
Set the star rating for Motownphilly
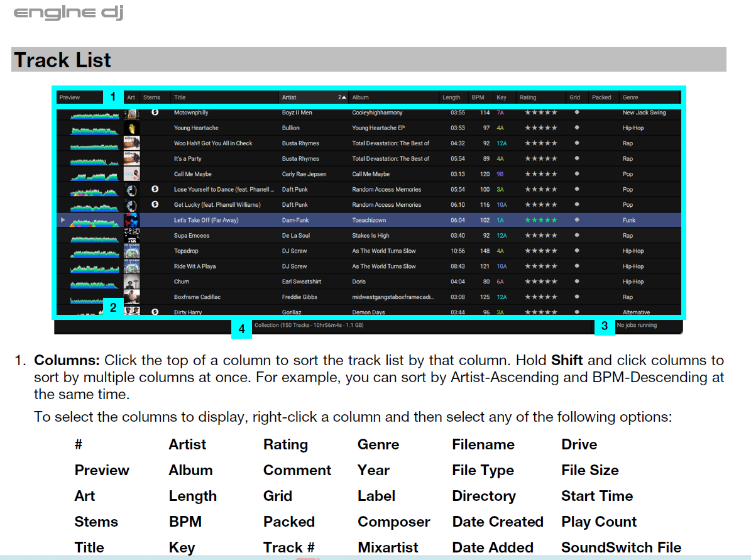click(x=540, y=113)
